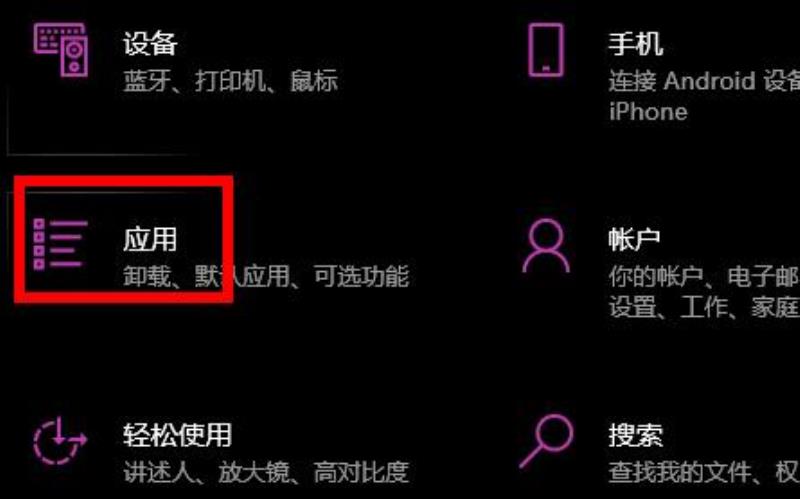Click the 连接 Android 设备 description text

coord(704,81)
